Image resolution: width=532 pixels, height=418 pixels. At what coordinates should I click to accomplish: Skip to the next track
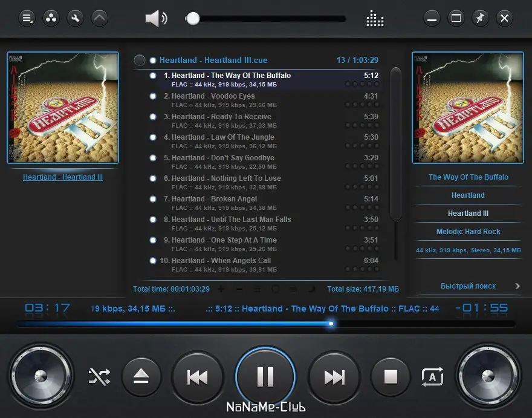(334, 377)
